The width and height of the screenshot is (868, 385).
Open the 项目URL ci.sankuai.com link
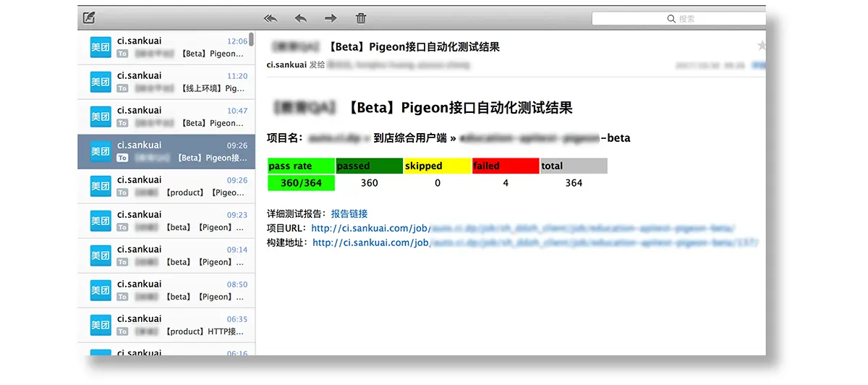point(523,228)
